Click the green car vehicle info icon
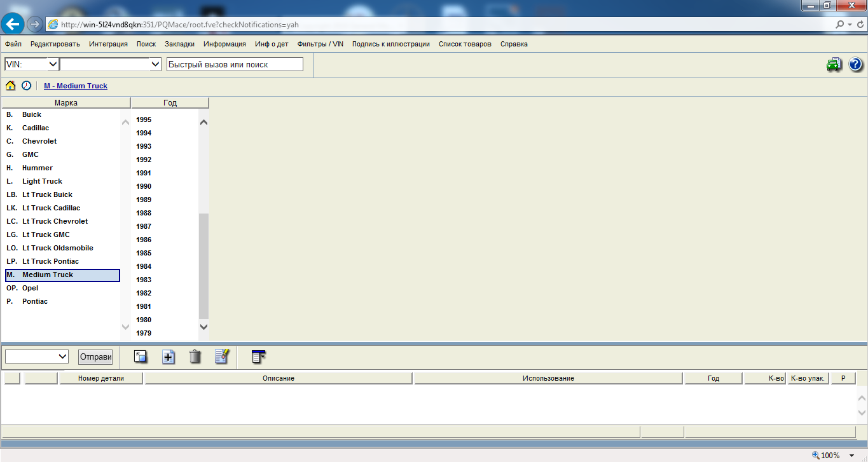868x462 pixels. [x=834, y=64]
